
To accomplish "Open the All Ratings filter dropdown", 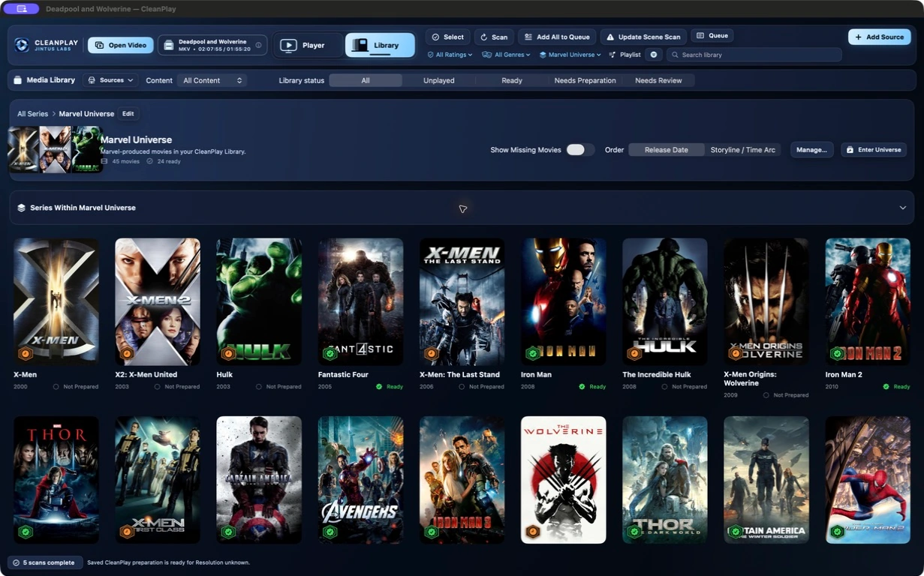I will pos(450,55).
